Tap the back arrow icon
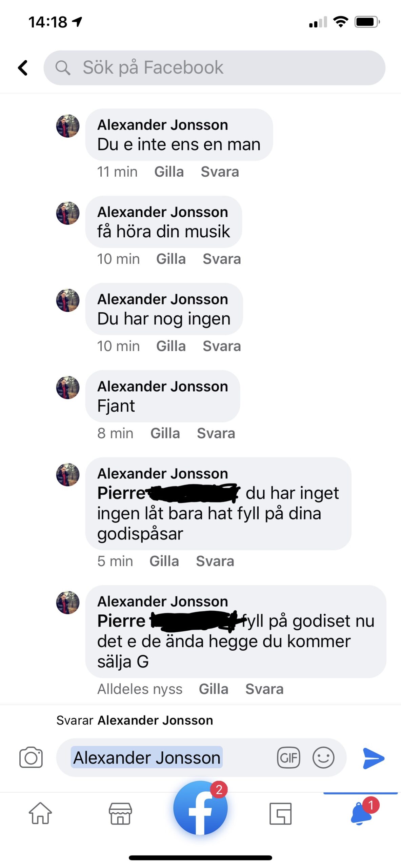401x868 pixels. 23,67
